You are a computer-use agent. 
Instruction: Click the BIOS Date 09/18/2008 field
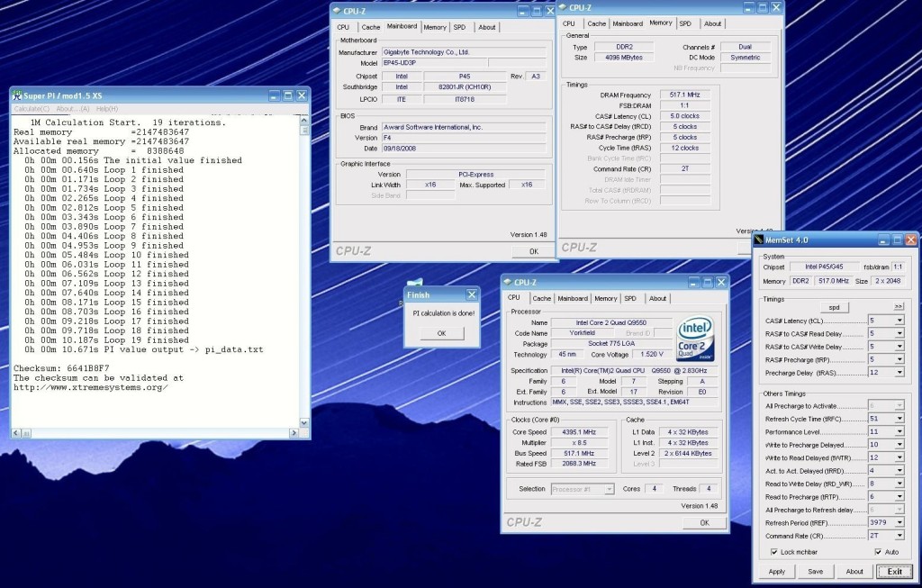tap(464, 149)
